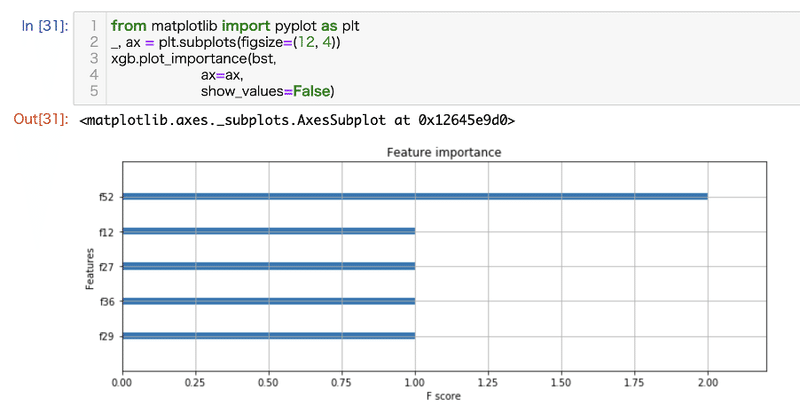Image resolution: width=800 pixels, height=413 pixels.
Task: Click the f27 bar in the chart
Action: point(268,266)
